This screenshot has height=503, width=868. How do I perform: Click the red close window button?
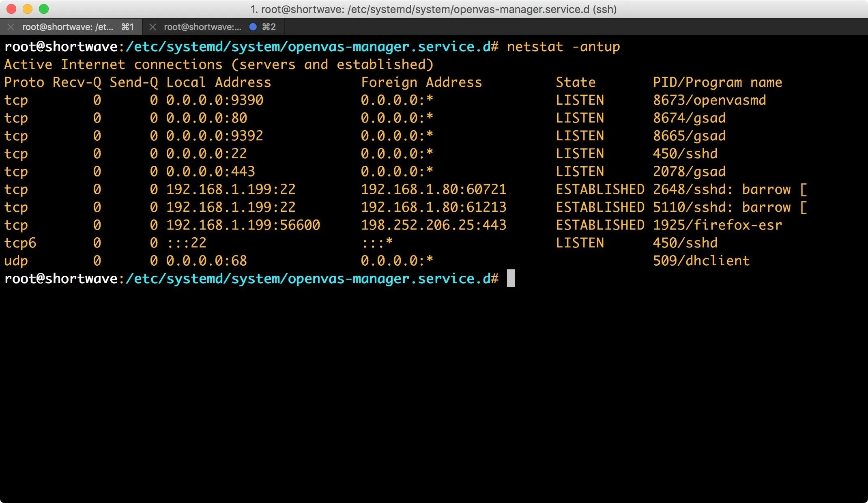coord(11,9)
